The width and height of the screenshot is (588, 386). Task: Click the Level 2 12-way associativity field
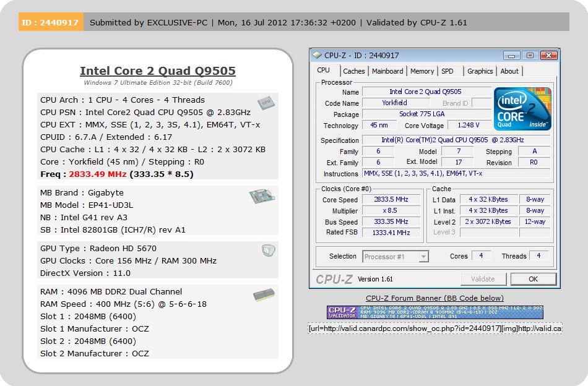click(535, 221)
